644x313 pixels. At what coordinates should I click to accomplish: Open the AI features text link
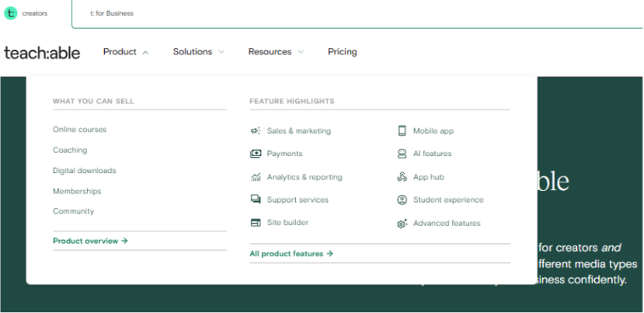coord(433,154)
